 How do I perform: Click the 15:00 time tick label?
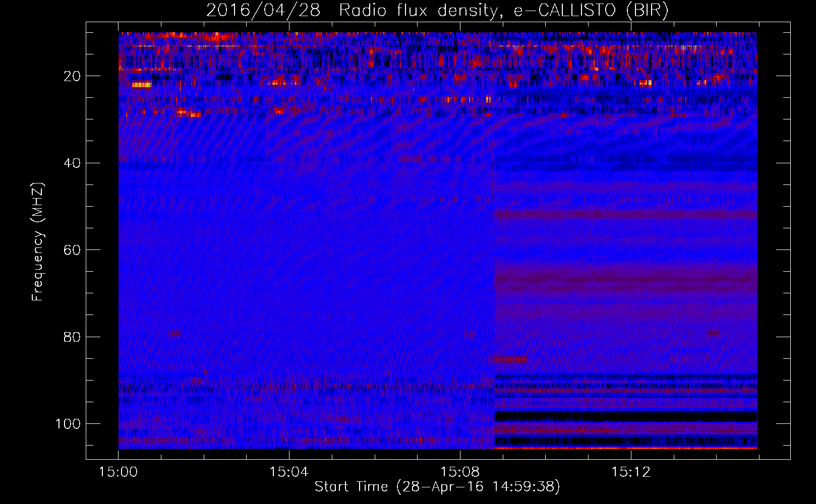coord(119,472)
